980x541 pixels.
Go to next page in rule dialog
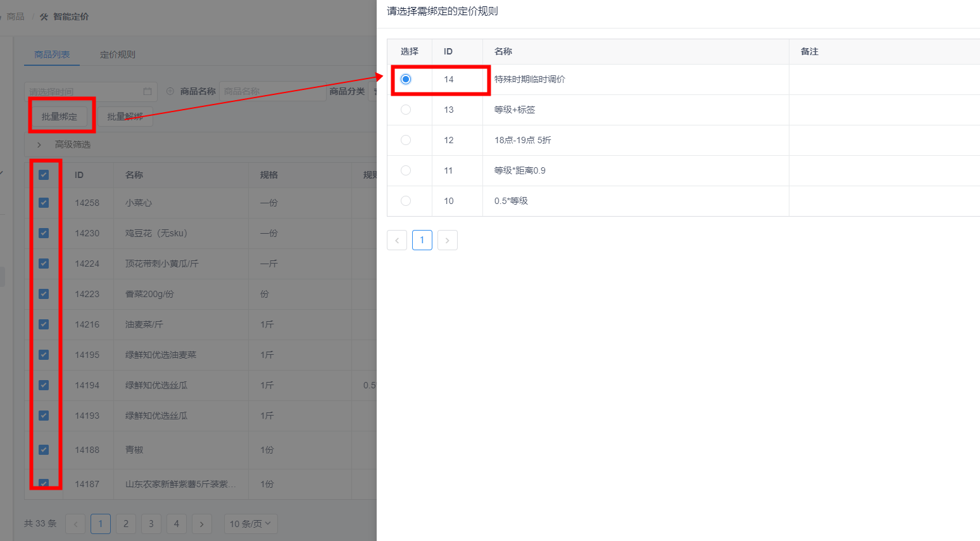click(447, 240)
